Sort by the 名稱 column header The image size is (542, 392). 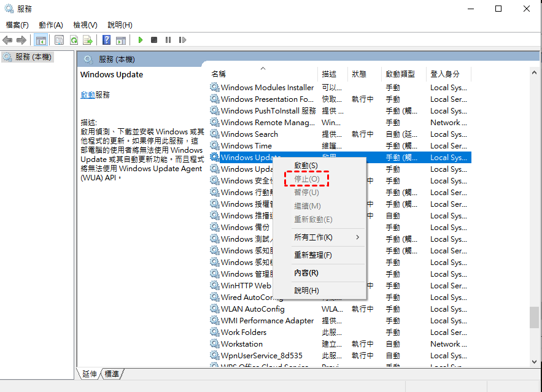[x=263, y=74]
